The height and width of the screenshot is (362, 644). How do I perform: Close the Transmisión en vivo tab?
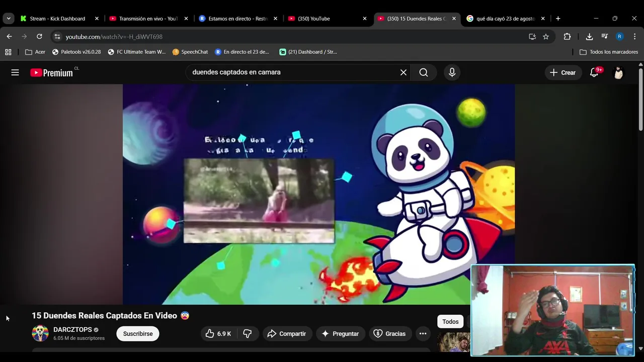coord(186,19)
